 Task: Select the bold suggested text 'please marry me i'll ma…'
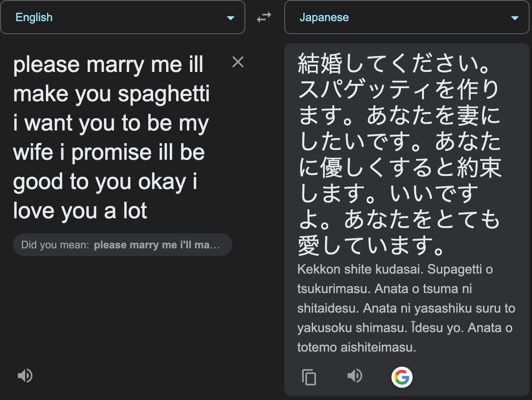coord(157,245)
